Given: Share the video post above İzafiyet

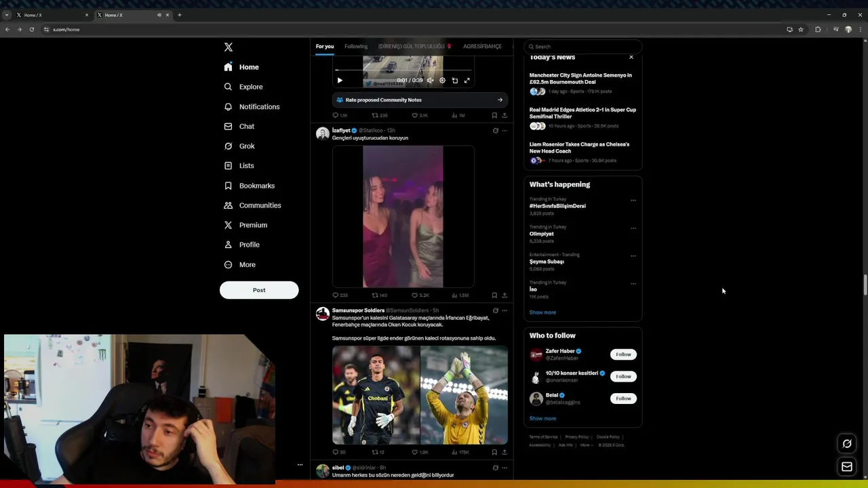Looking at the screenshot, I should click(504, 115).
